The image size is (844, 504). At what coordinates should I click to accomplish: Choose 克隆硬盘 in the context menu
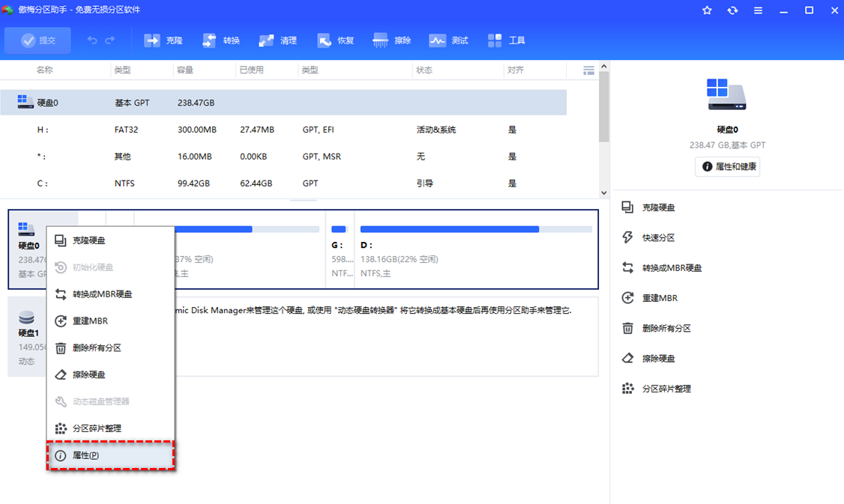(111, 240)
